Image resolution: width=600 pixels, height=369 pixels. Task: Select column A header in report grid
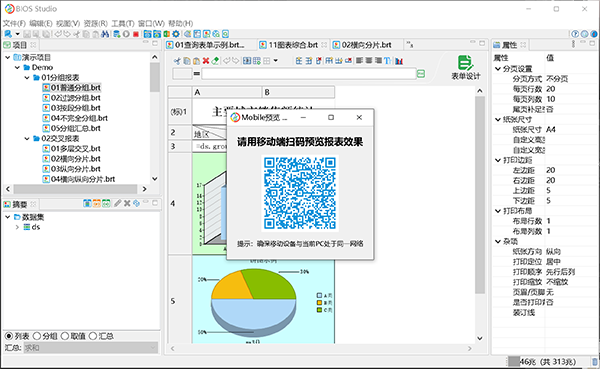[x=227, y=92]
